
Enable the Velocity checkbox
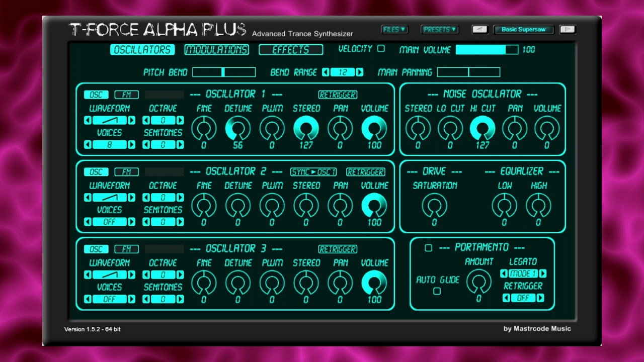(x=381, y=49)
